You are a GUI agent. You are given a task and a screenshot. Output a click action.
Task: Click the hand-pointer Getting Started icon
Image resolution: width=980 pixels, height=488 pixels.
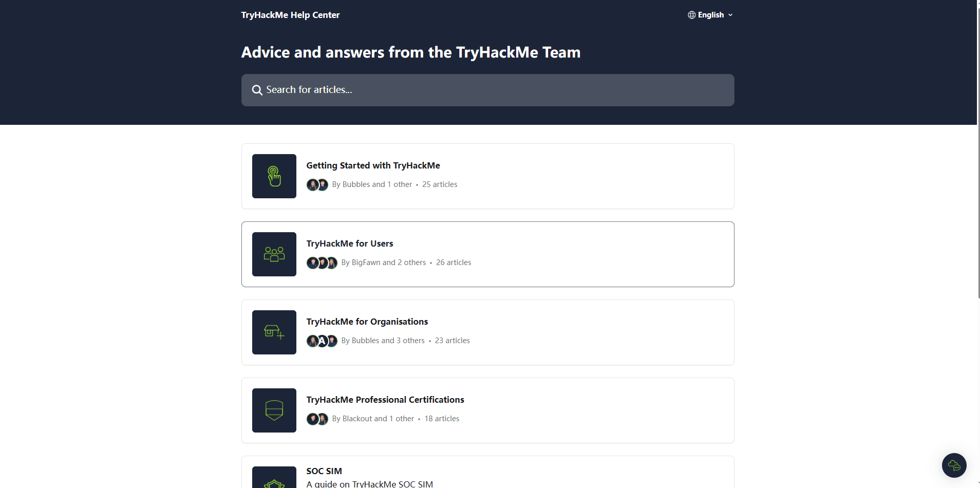[274, 176]
